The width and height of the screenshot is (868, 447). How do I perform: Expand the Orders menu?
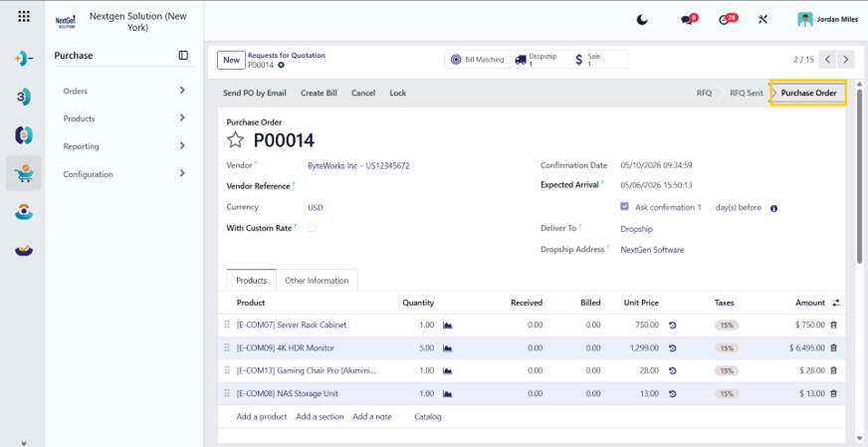pyautogui.click(x=124, y=91)
